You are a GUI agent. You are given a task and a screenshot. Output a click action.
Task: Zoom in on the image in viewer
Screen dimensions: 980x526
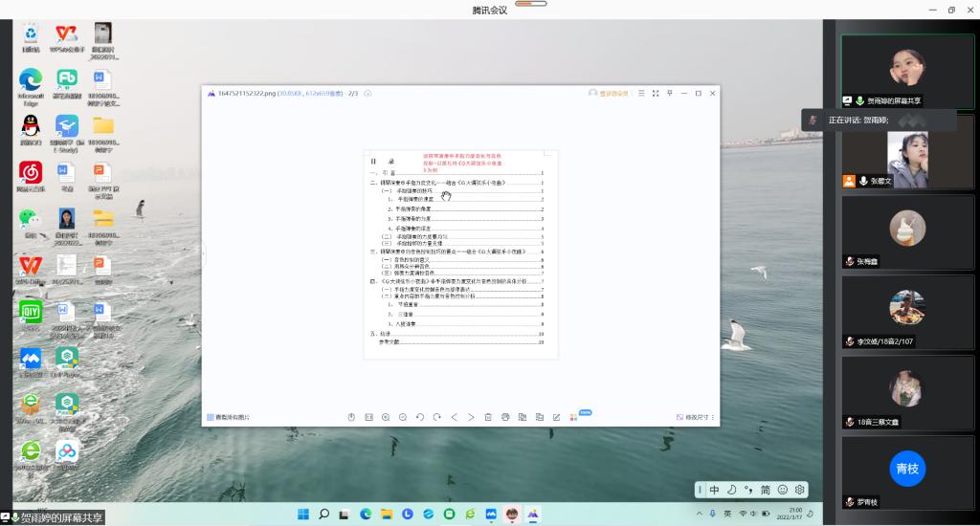coord(386,417)
